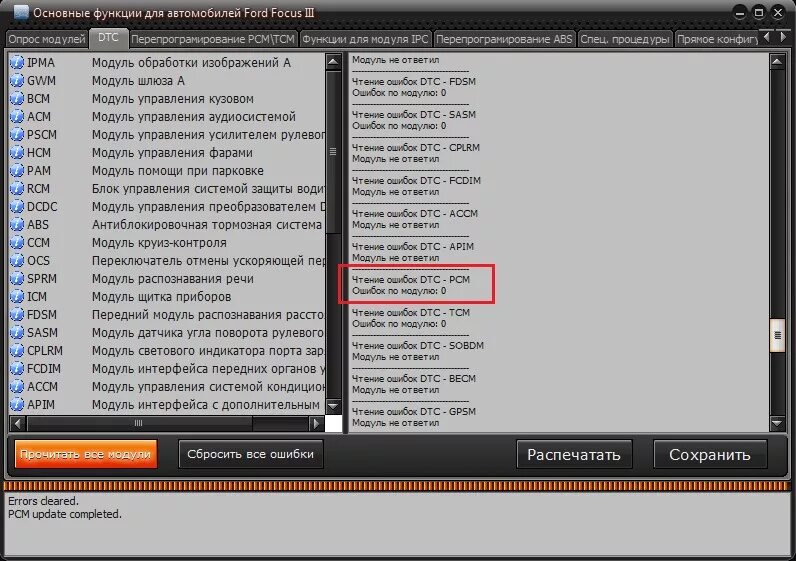Click the Сохранить button
This screenshot has width=796, height=561.
710,454
